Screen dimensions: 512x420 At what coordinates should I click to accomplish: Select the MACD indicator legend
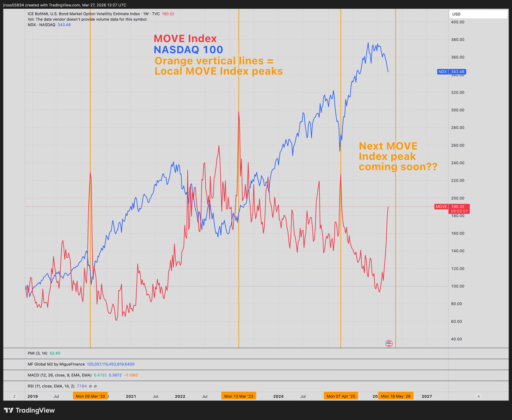[x=59, y=375]
